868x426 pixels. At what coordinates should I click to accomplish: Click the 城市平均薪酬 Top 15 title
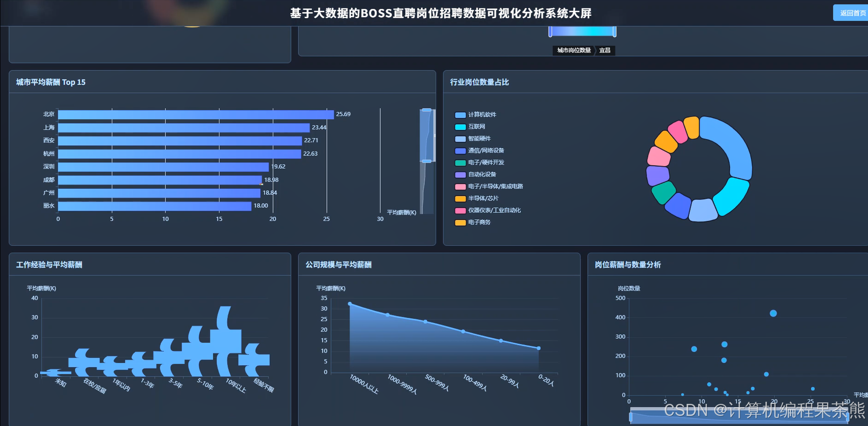click(x=51, y=82)
